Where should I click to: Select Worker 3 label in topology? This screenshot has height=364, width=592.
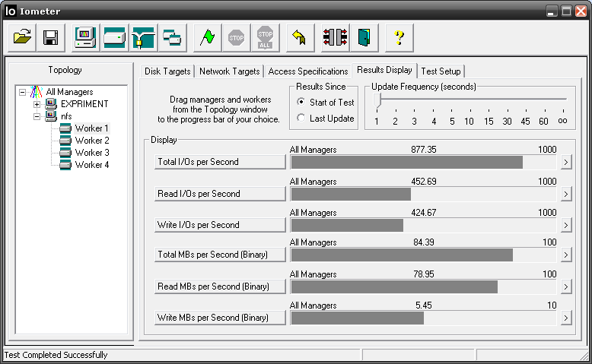[x=92, y=153]
